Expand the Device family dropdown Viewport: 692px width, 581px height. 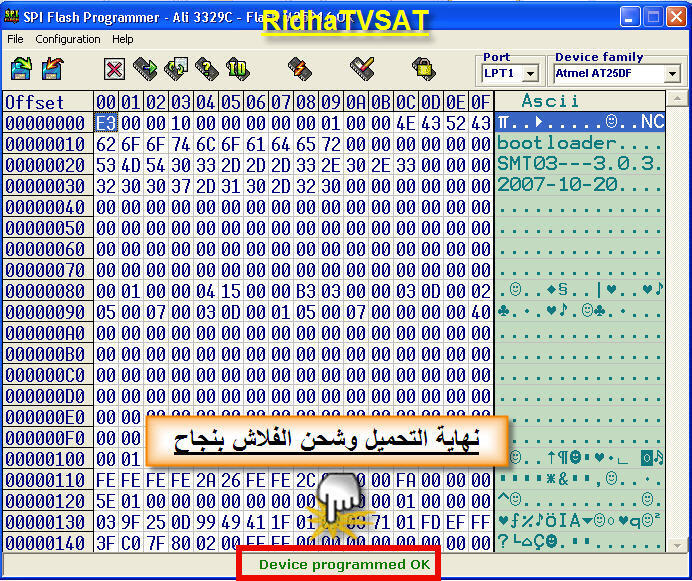coord(672,74)
